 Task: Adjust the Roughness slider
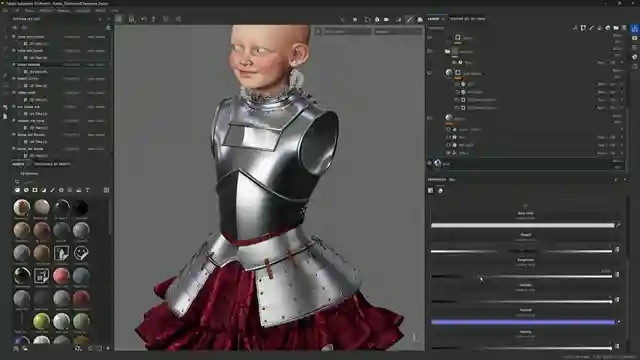click(522, 276)
